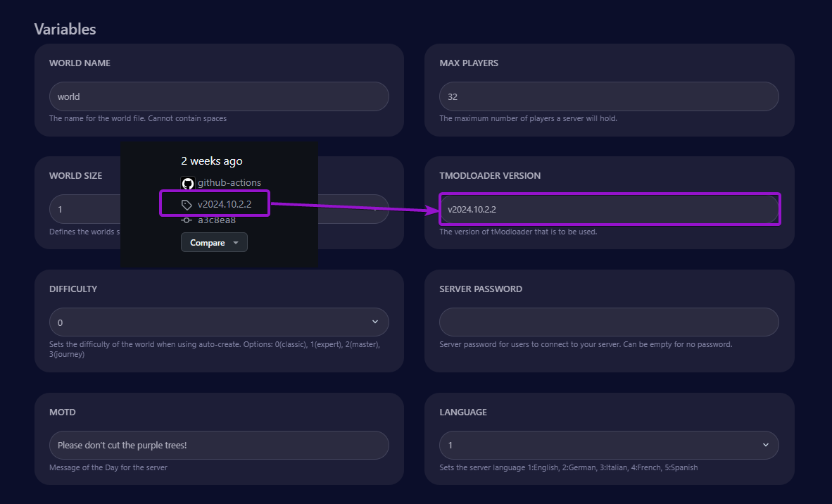Click the Variables page heading
Viewport: 832px width, 504px height.
(x=65, y=29)
